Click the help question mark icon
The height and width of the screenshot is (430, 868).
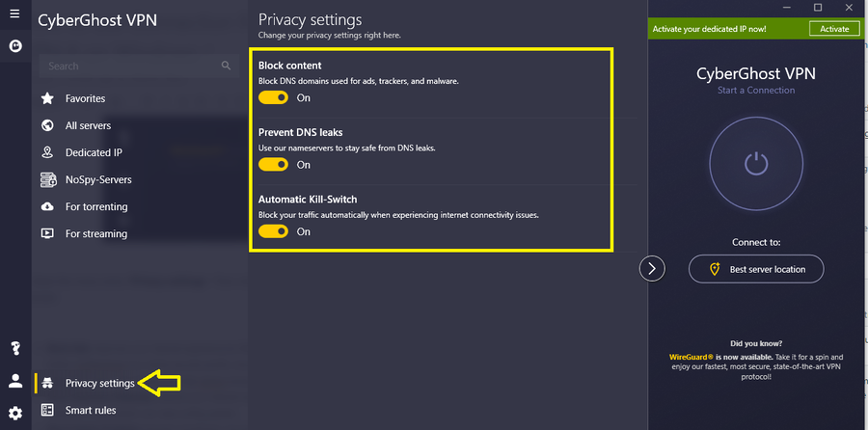click(15, 348)
